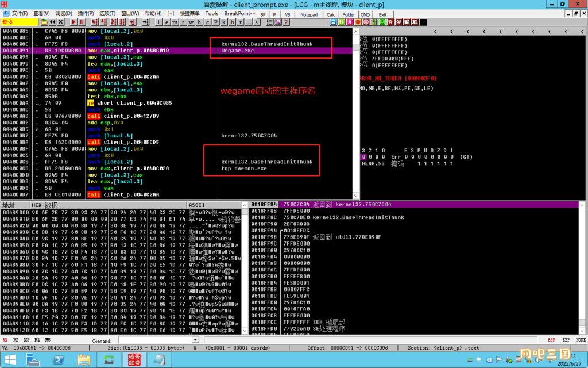Show threads with the 't' button
The height and width of the screenshot is (368, 588).
(x=183, y=22)
